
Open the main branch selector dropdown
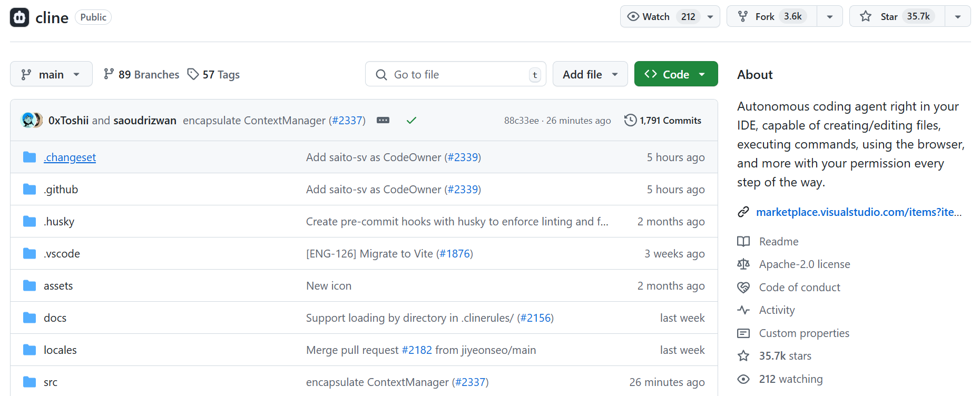coord(51,74)
